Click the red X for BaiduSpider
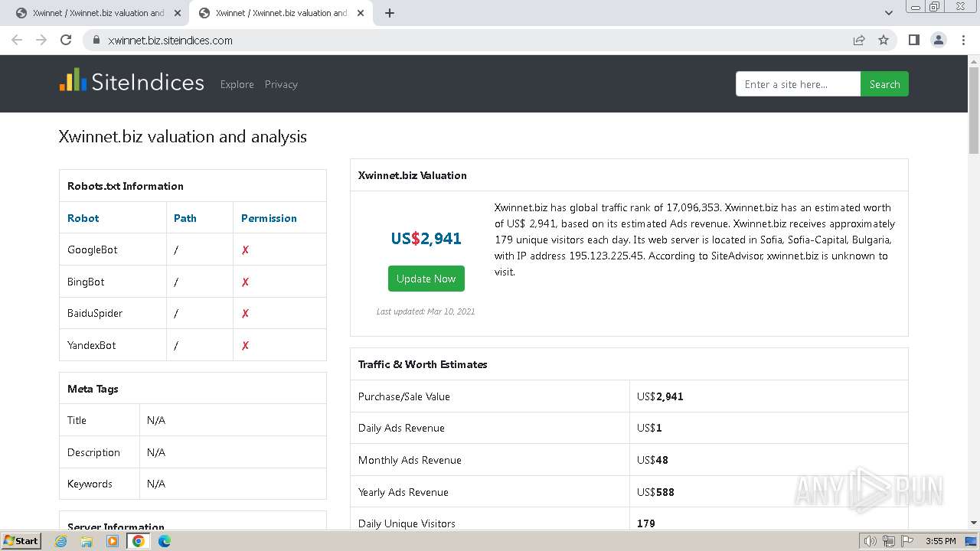The height and width of the screenshot is (551, 980). [x=246, y=313]
